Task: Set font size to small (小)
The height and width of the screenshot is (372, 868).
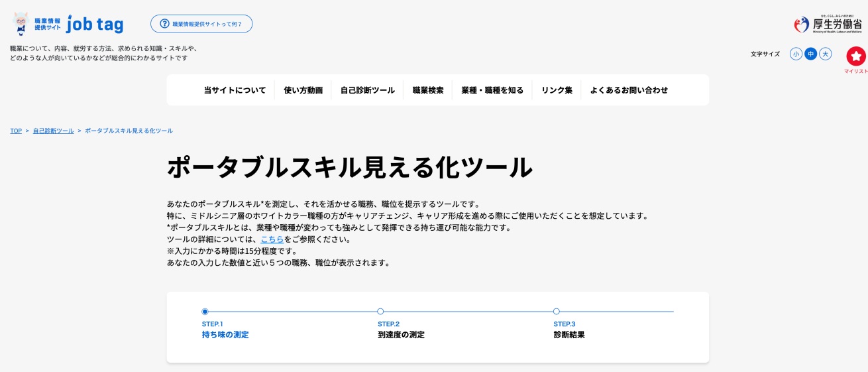Action: [796, 54]
